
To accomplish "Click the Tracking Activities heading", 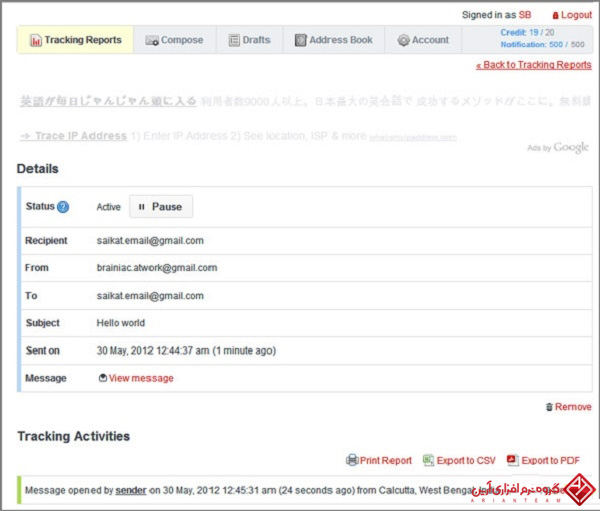I will [x=74, y=436].
